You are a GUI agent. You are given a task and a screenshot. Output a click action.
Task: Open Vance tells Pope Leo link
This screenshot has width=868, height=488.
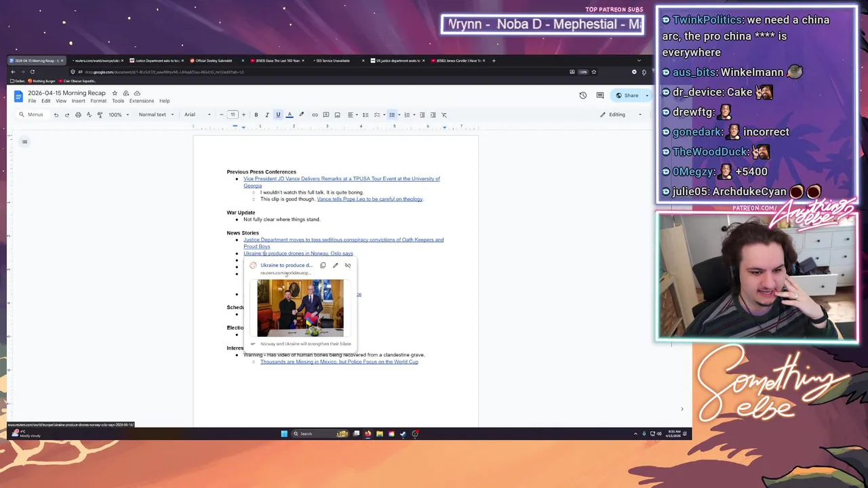coord(370,199)
